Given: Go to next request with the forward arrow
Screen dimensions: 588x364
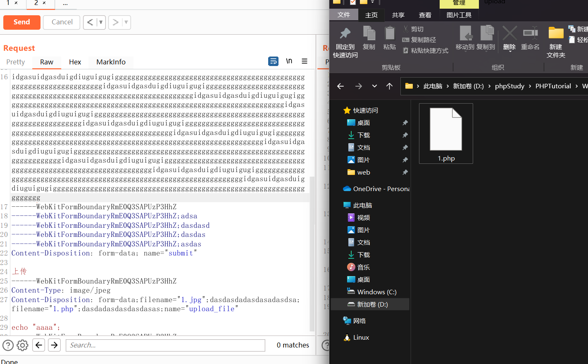Looking at the screenshot, I should click(116, 22).
